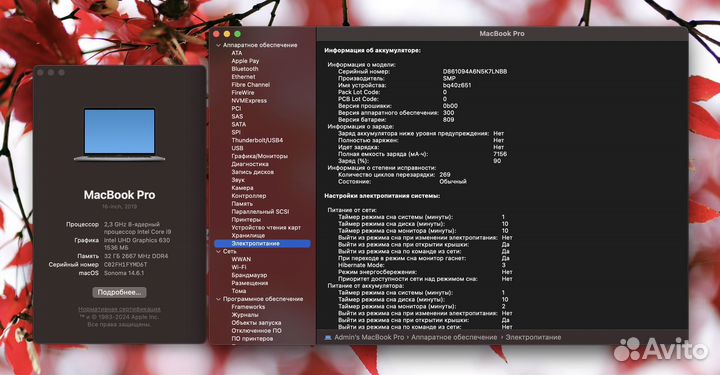Collapse the Сеть section
This screenshot has width=720, height=375.
pos(219,252)
